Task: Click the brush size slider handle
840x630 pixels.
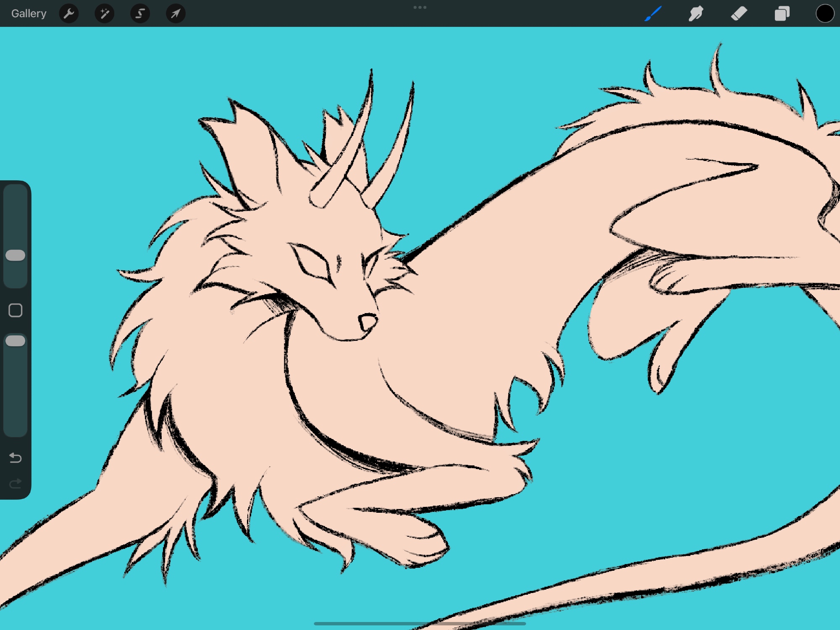Action: point(16,255)
